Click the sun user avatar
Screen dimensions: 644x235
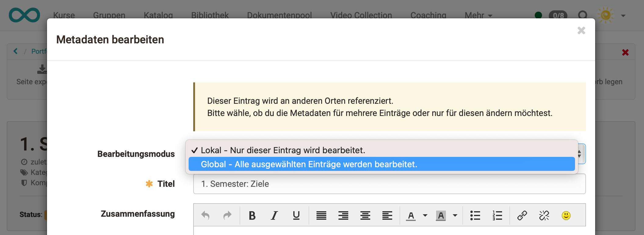(606, 15)
